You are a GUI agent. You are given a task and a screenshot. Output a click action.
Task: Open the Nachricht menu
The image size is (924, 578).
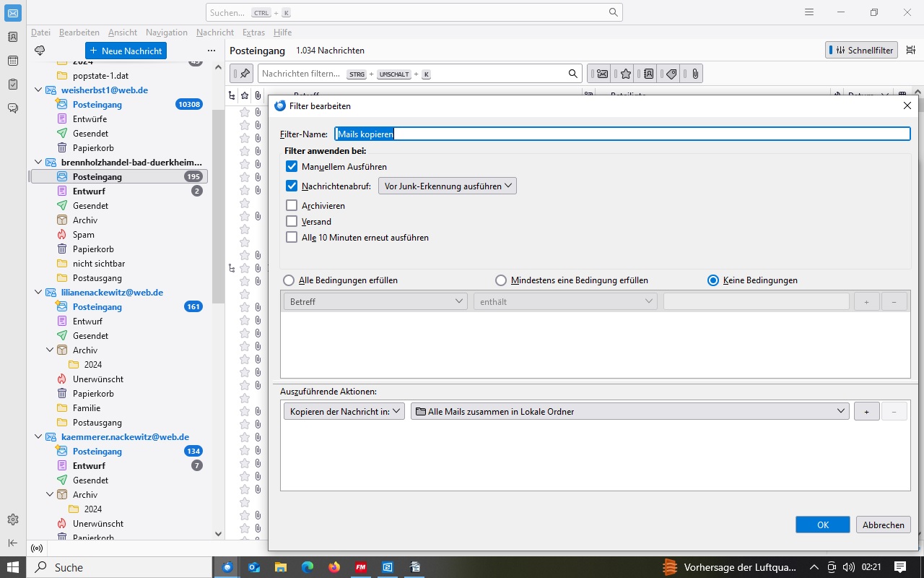pyautogui.click(x=214, y=33)
